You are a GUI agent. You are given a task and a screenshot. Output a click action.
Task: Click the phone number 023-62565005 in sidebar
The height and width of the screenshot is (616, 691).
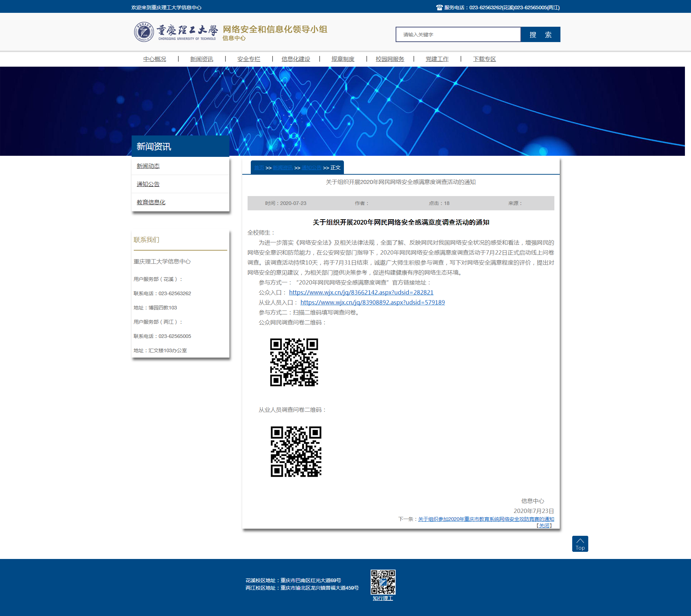175,336
